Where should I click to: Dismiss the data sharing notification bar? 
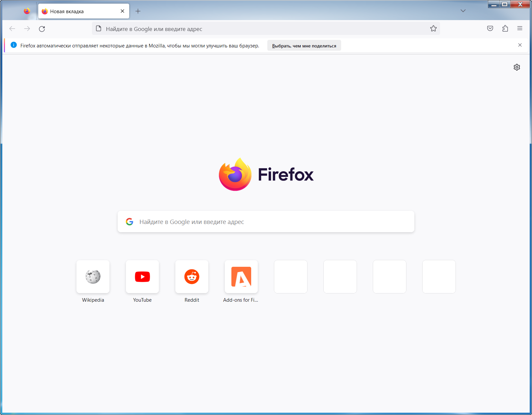(x=520, y=45)
